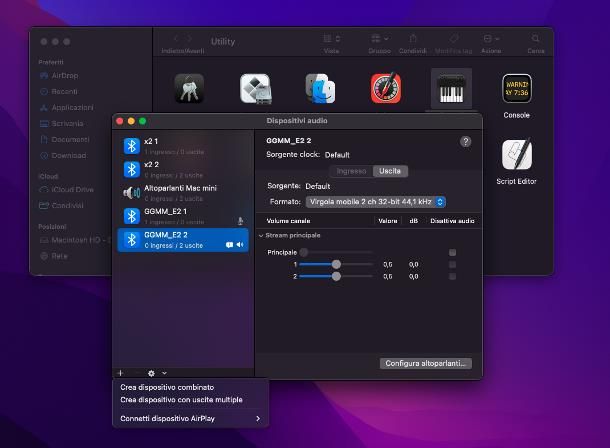Toggle mute checkbox for channel 1
610x448 pixels.
click(452, 264)
